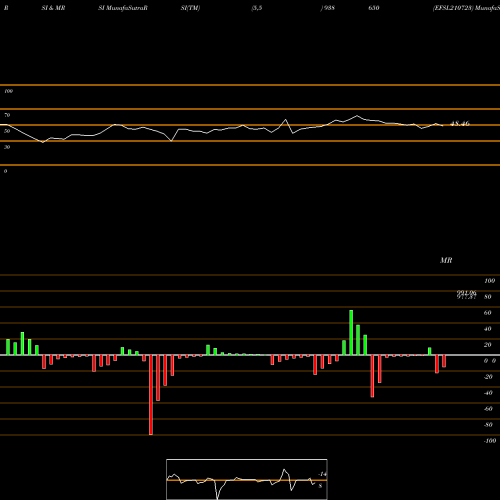Open the mini chart thumbnail at bottom
Screen dimensions: 500x500
[x=247, y=479]
